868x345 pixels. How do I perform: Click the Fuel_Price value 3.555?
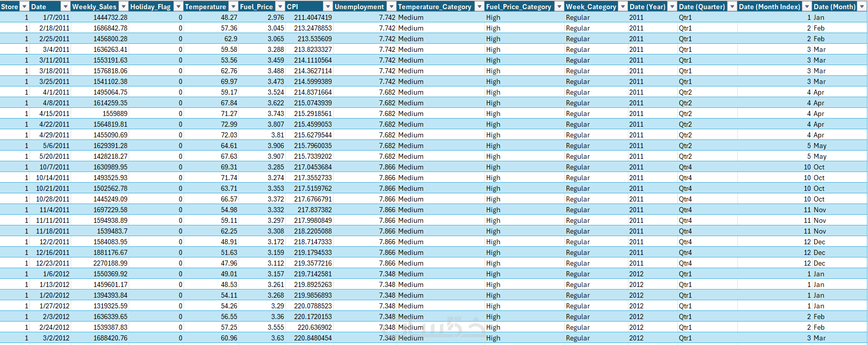coord(276,327)
